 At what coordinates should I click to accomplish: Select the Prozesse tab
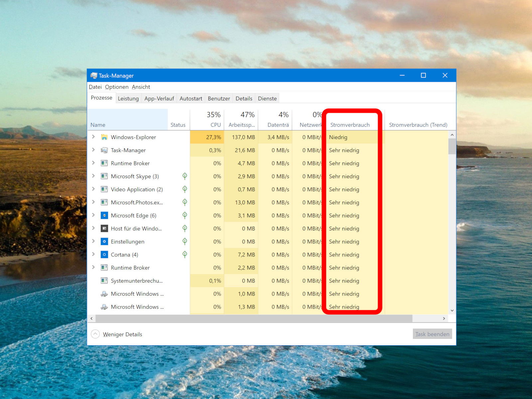[101, 98]
